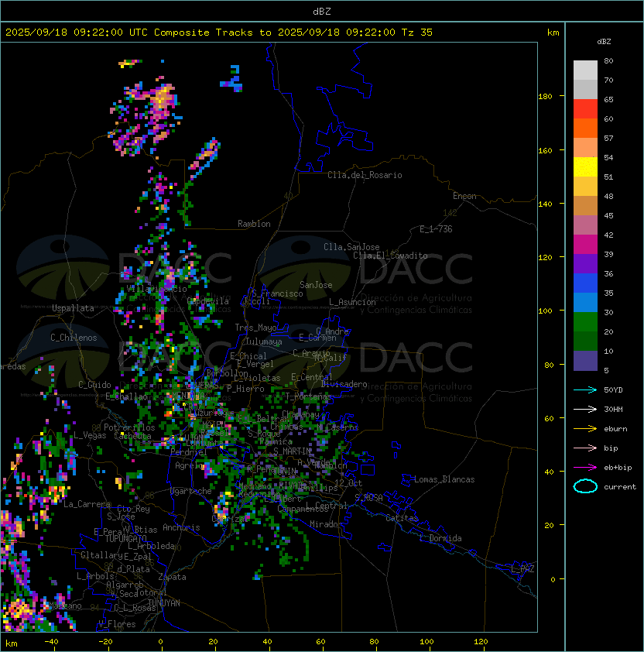This screenshot has width=644, height=652.
Task: Click the 'Tulumaya' place label
Action: click(x=264, y=341)
